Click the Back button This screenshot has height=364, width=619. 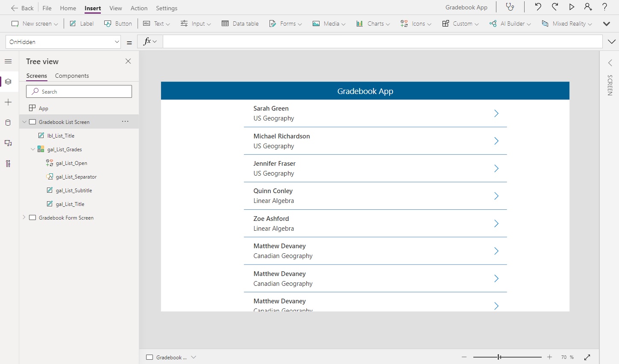(22, 8)
